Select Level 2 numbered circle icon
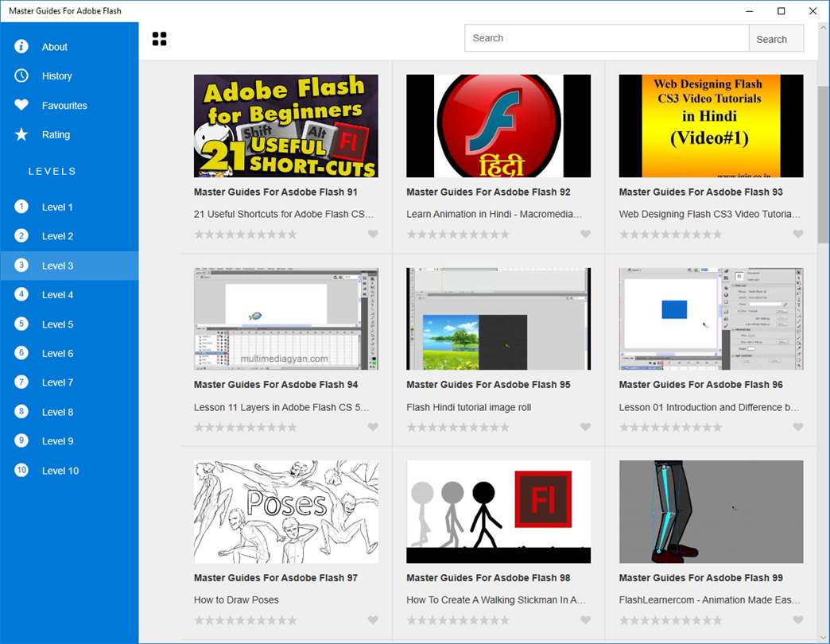This screenshot has height=644, width=830. coord(21,235)
